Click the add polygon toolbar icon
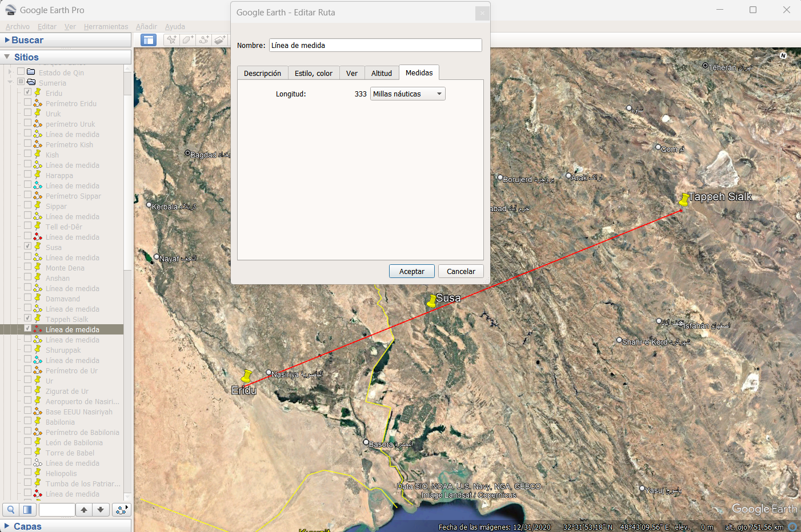 (188, 40)
